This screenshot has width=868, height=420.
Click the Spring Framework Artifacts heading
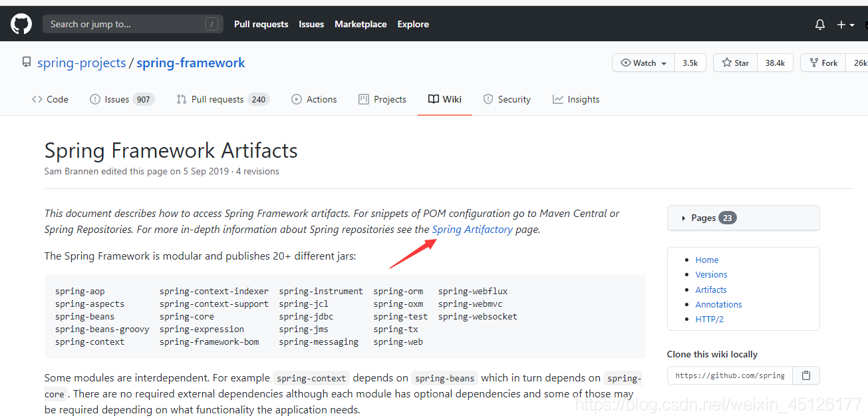click(171, 150)
